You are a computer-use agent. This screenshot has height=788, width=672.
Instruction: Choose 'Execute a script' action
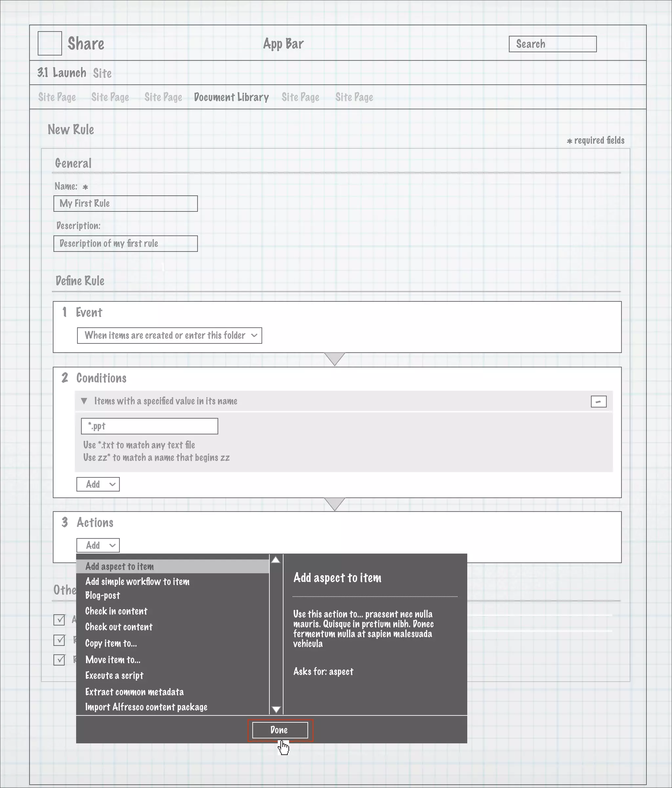pyautogui.click(x=114, y=675)
